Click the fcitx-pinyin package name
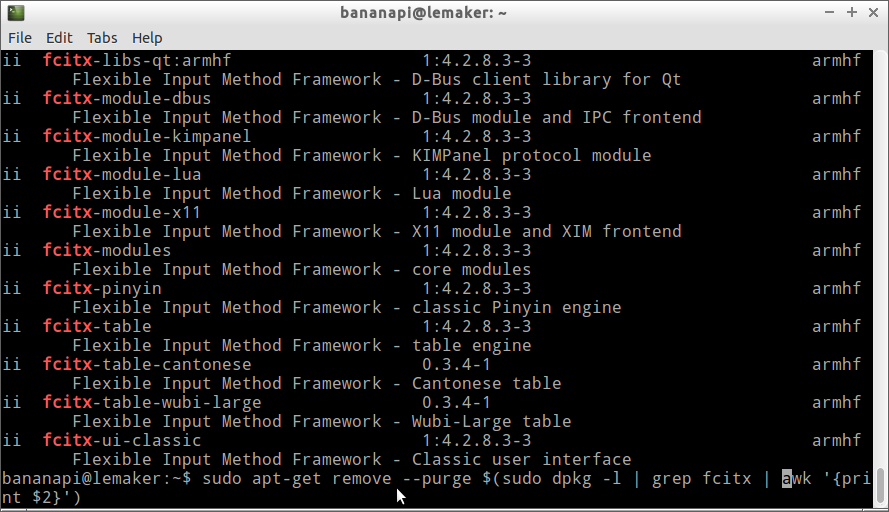889x512 pixels. coord(103,289)
